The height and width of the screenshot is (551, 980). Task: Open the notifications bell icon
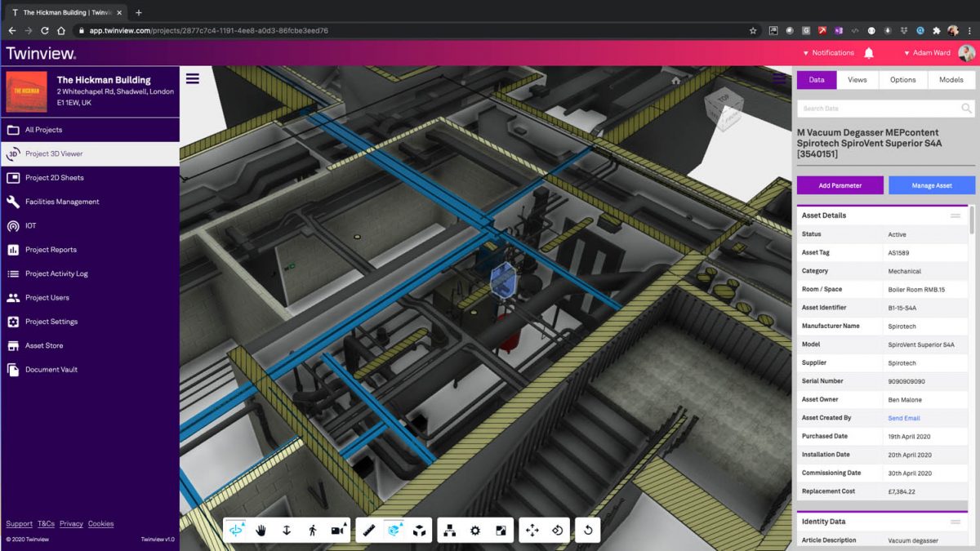click(x=869, y=53)
